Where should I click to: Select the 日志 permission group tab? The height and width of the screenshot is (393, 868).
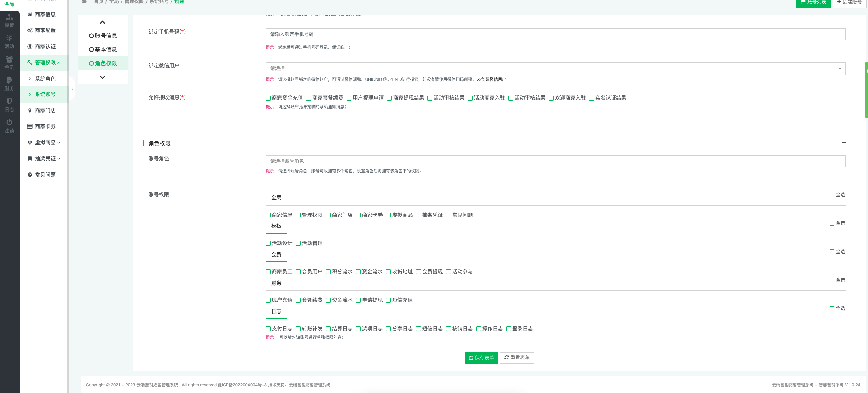(x=276, y=312)
